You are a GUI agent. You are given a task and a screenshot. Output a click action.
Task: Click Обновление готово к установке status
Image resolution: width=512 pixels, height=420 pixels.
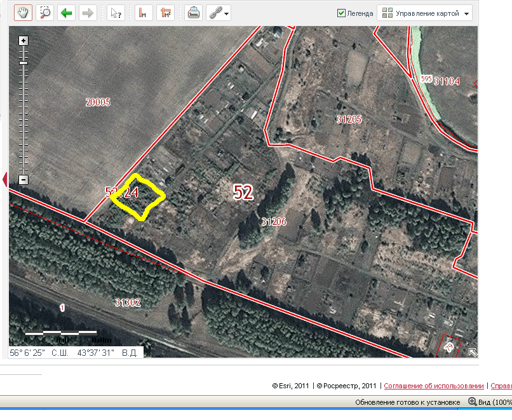pos(408,402)
